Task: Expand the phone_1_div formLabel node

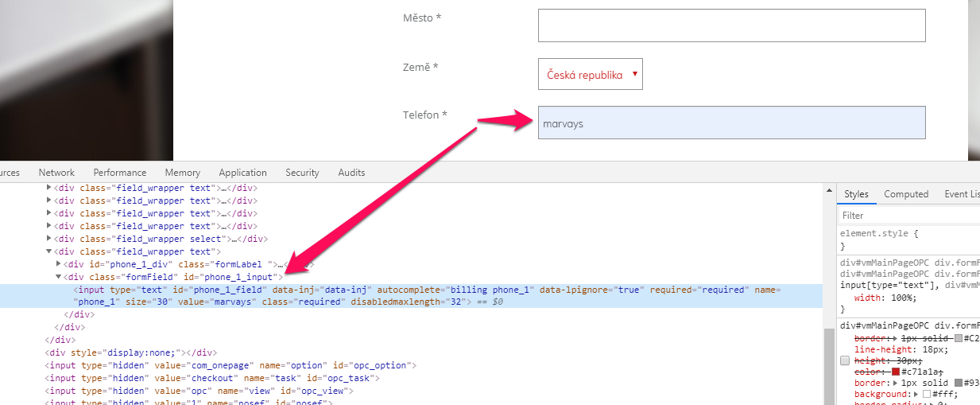Action: pos(59,264)
